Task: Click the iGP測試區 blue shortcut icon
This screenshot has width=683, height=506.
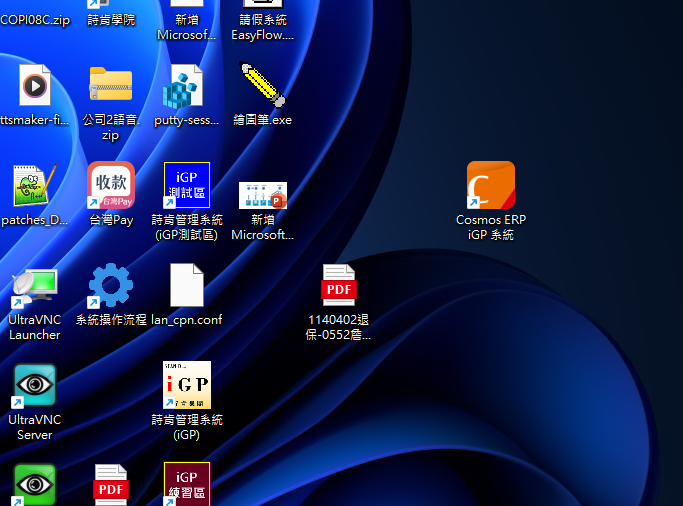Action: (x=187, y=185)
